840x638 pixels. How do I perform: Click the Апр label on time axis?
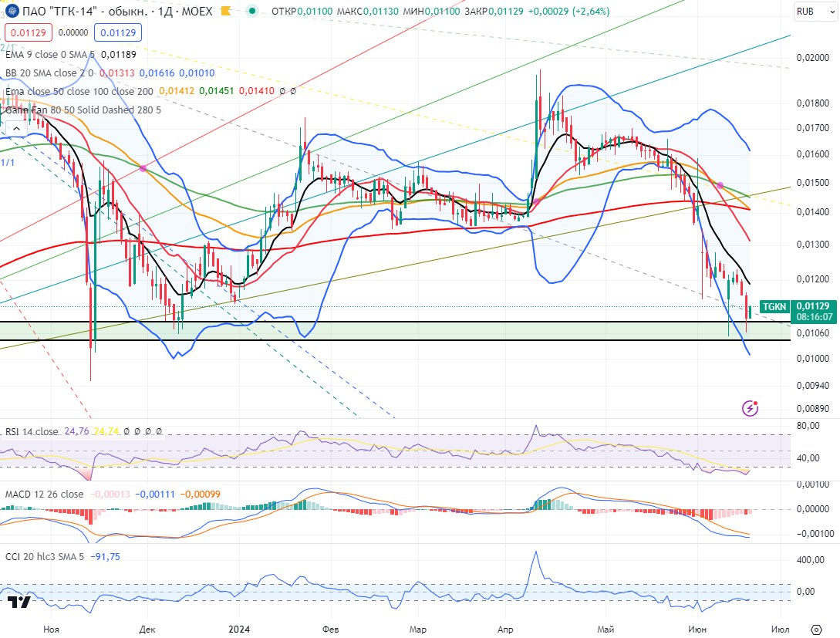click(x=505, y=629)
